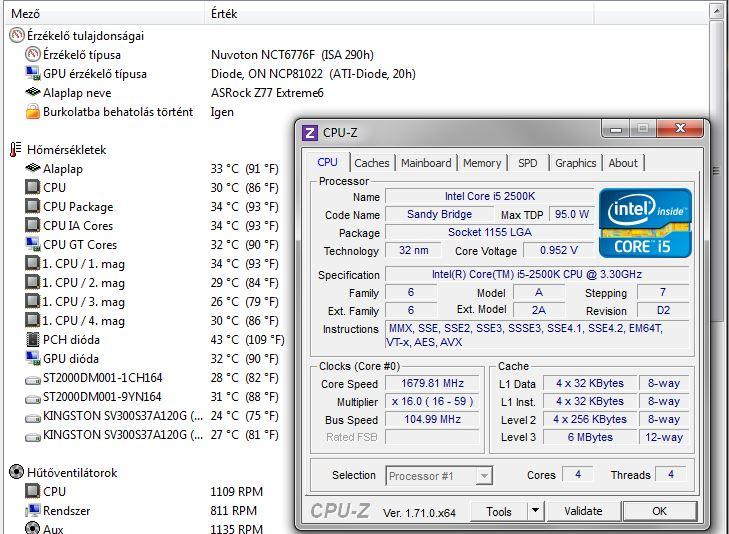This screenshot has height=534, width=729.
Task: Click the Bus Speed 104.99 MHz value
Action: click(x=432, y=419)
